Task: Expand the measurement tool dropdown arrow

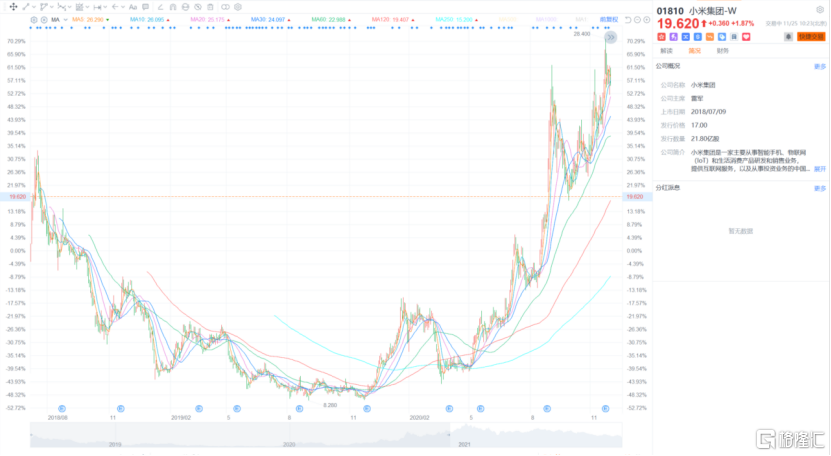Action: (105, 7)
